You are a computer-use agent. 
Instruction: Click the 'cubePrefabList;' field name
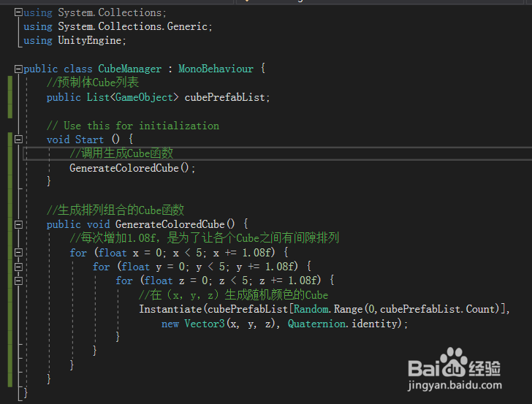pos(227,97)
